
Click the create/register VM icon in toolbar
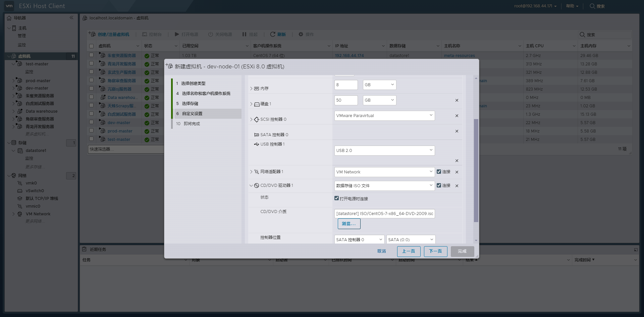92,34
